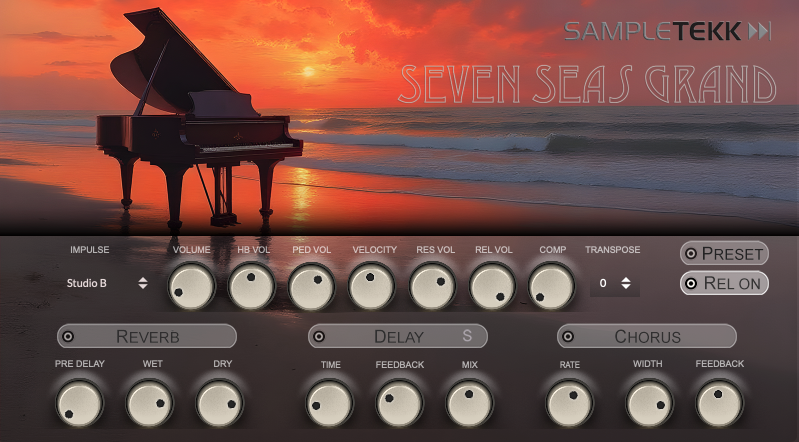
Task: Click the Reverb Pre Delay knob
Action: 80,404
